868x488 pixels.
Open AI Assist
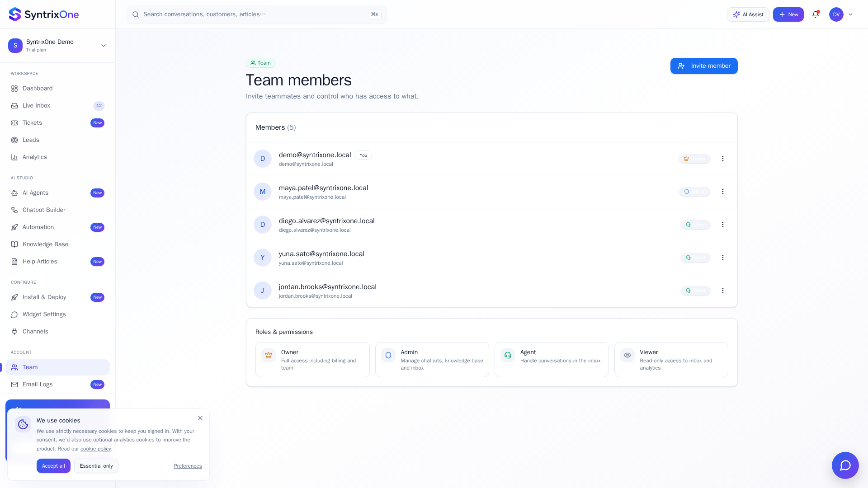coord(748,14)
